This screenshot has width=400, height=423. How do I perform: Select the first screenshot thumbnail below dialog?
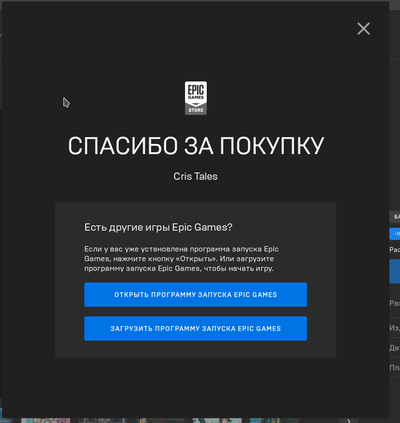tap(46, 421)
